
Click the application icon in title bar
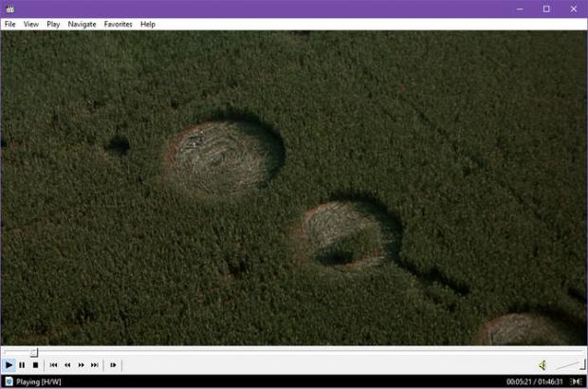[9, 9]
